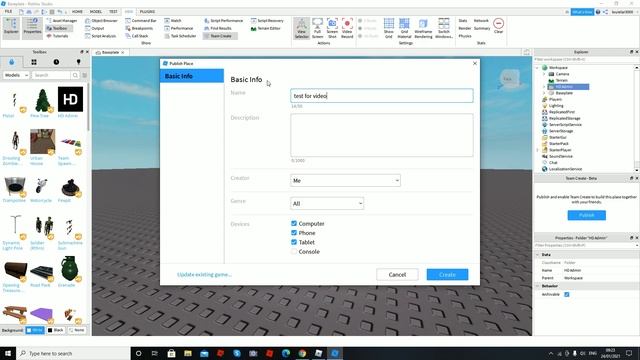Open the Object Browser
Viewport: 640px width, 360px height.
pyautogui.click(x=101, y=20)
